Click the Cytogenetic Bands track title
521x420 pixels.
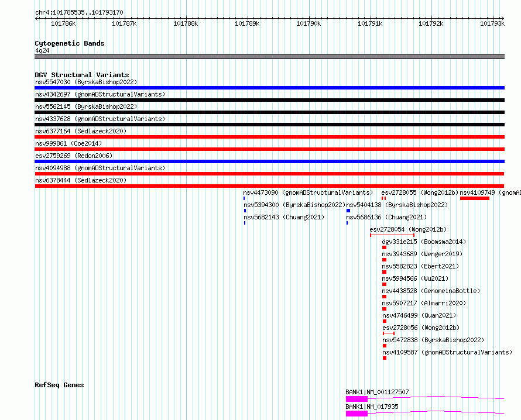70,43
